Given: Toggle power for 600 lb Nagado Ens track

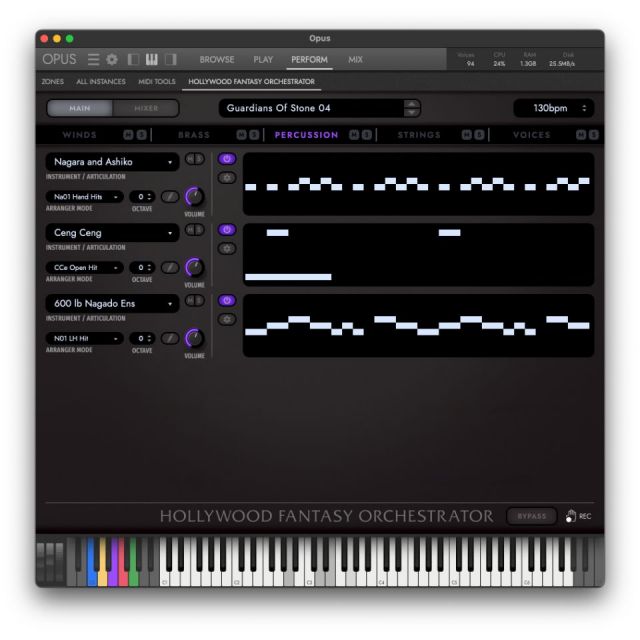Looking at the screenshot, I should 227,300.
